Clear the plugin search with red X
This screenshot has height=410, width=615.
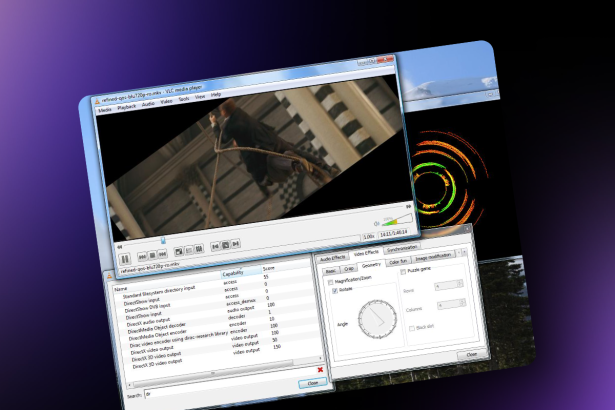click(x=320, y=370)
